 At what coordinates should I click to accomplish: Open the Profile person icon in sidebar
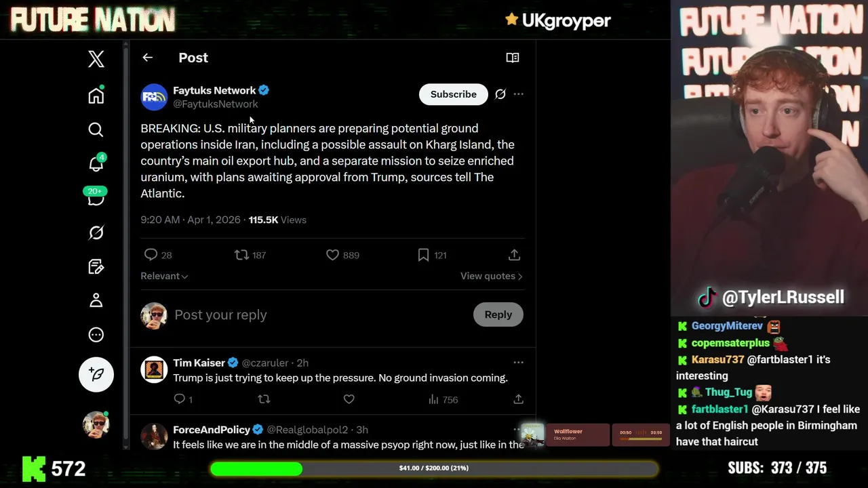[x=96, y=300]
